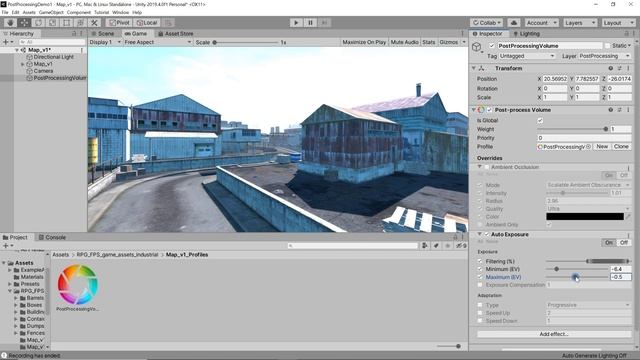This screenshot has height=360, width=640.
Task: Open the custom editor tools button
Action: click(94, 23)
